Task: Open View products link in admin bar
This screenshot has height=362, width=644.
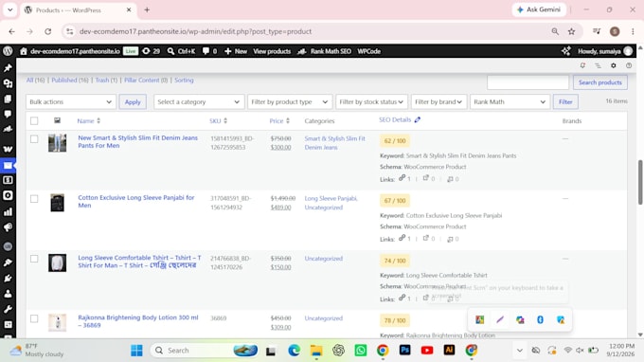Action: [272, 51]
